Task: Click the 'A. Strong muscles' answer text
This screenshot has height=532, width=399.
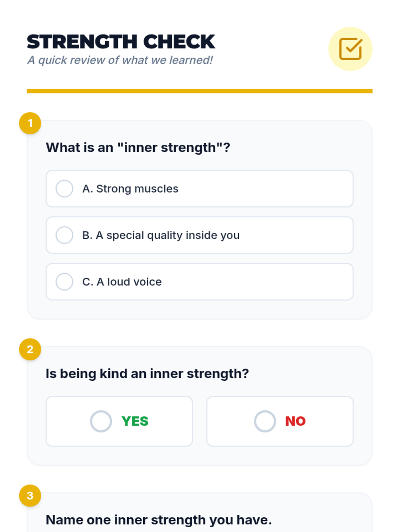Action: click(x=130, y=189)
